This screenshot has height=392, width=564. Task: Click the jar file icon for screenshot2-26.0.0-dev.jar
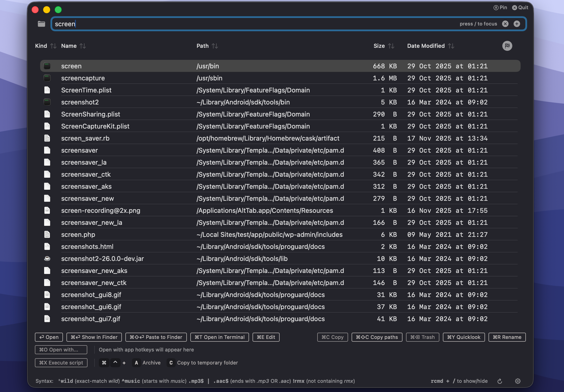pyautogui.click(x=47, y=259)
